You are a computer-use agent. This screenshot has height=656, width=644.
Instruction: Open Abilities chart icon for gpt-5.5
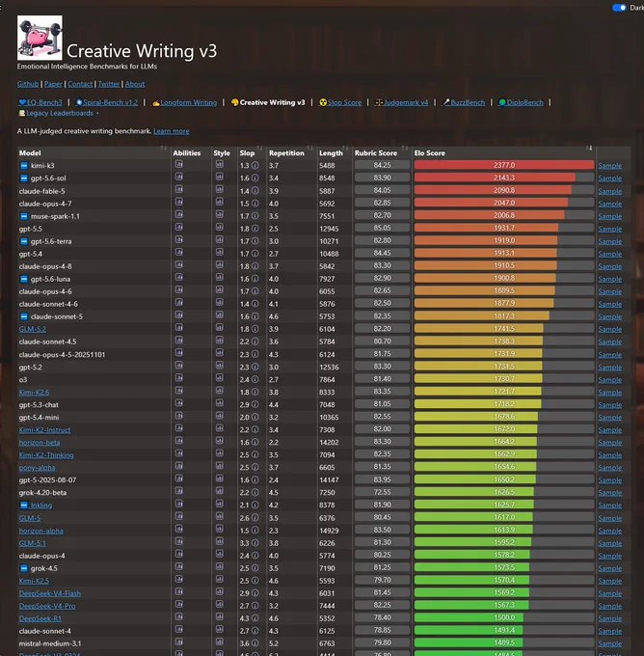[178, 227]
